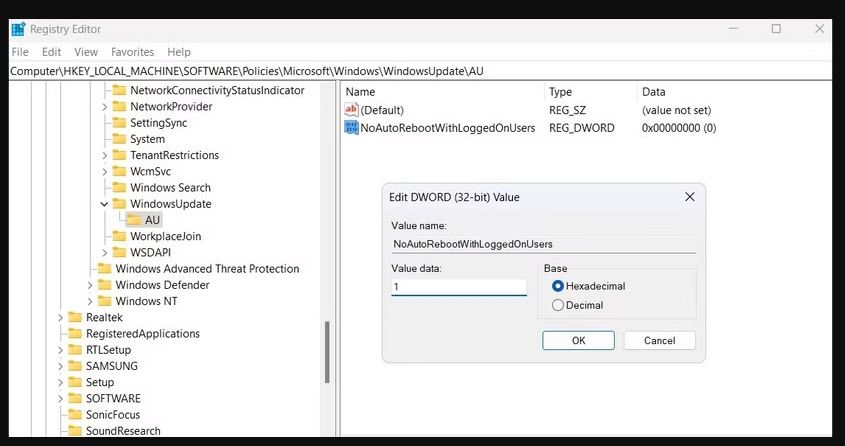Screen dimensions: 845x446
Task: Expand the Windows Defender key arrow
Action: [90, 285]
